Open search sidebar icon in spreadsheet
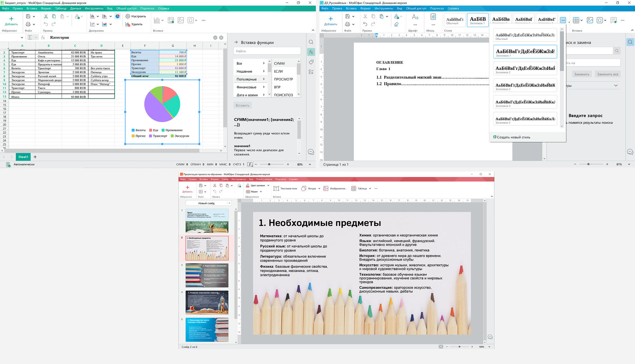635x364 pixels. coord(311,42)
